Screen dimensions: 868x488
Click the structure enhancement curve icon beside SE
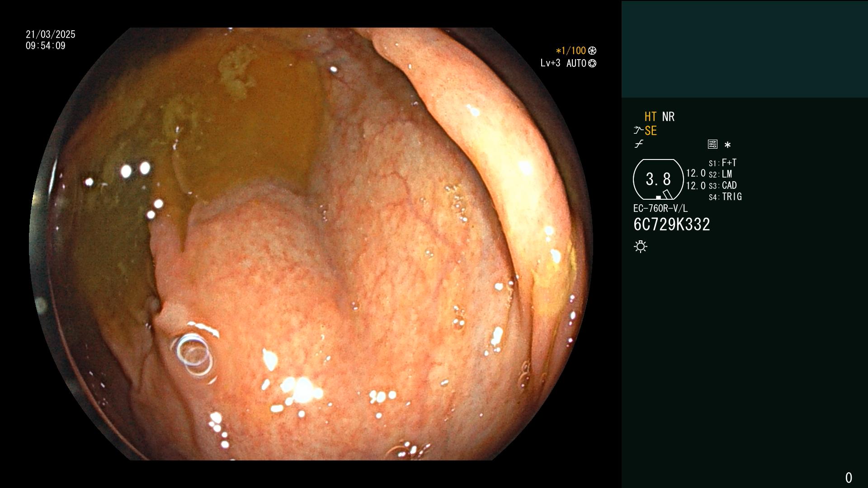pos(638,131)
